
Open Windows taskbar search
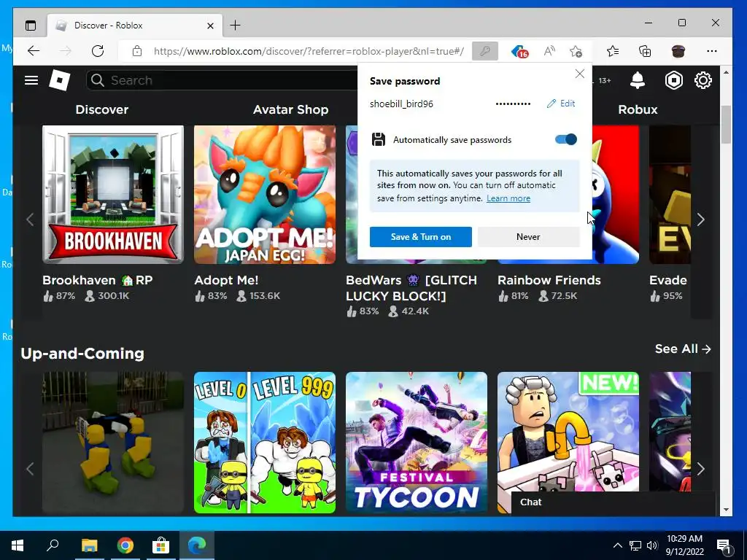(x=53, y=545)
